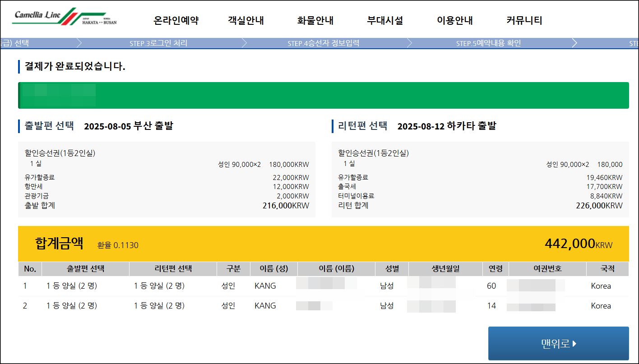
Task: Click the 결제가 완료되었습니다 heading
Action: coord(75,67)
